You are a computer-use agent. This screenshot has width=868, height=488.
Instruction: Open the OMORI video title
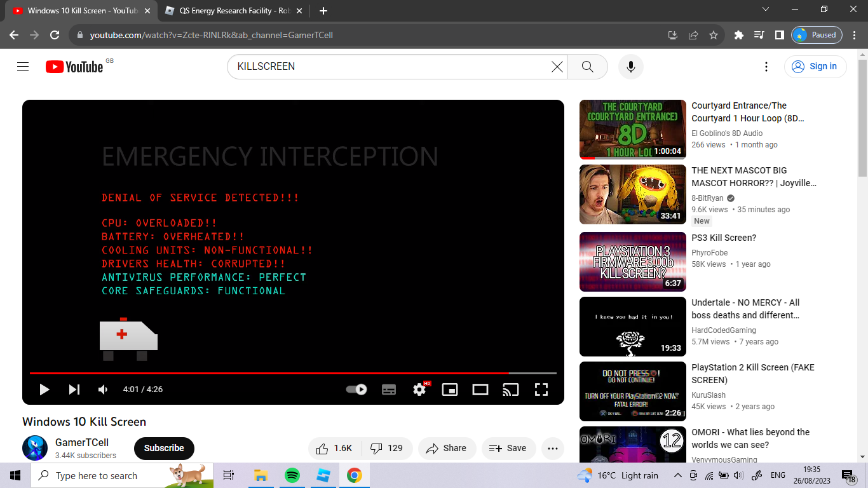click(x=750, y=438)
